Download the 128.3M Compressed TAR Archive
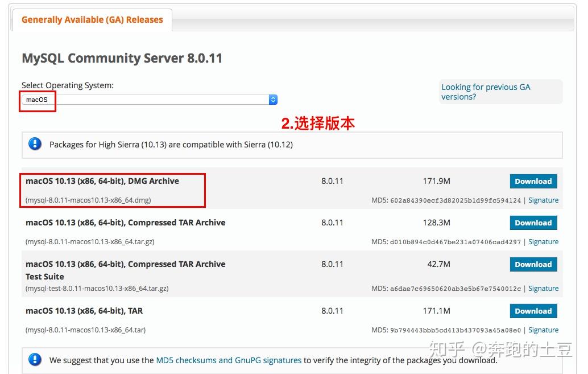The width and height of the screenshot is (588, 374). tap(533, 223)
